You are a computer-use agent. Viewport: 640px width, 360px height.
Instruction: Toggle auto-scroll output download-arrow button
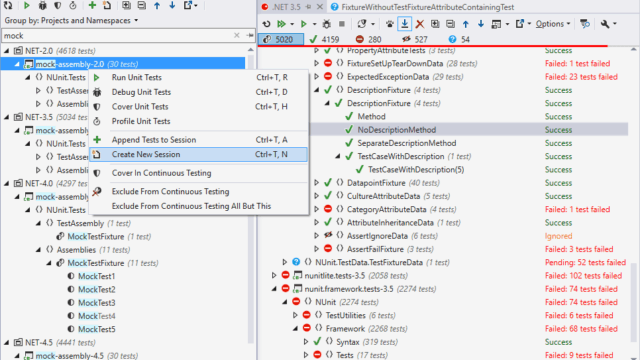click(404, 24)
